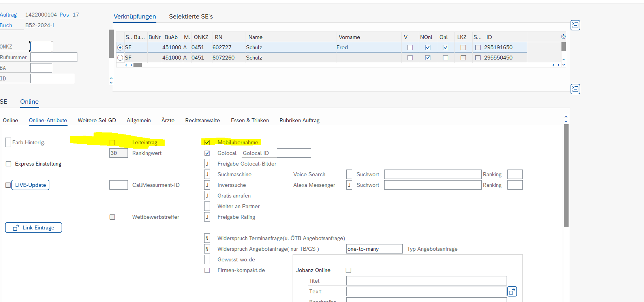Click the Suchmaschine J field
This screenshot has height=302, width=644.
(207, 174)
